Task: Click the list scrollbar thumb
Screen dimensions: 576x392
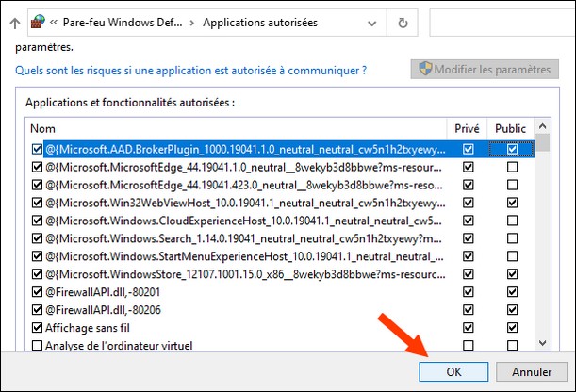Action: [542, 142]
